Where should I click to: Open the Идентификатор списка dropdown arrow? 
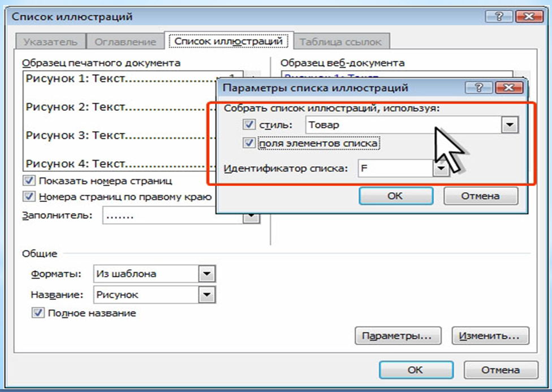[441, 169]
